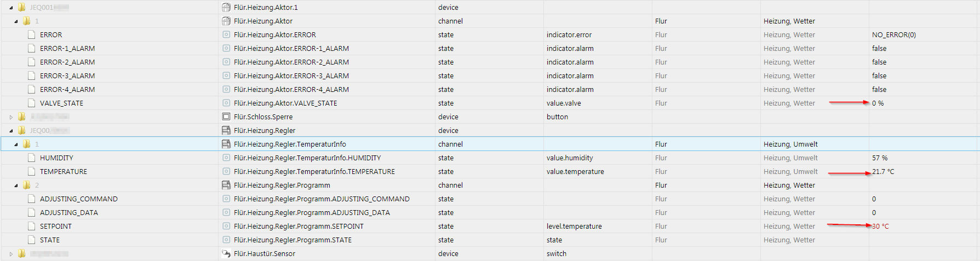
Task: Collapse the top JEQ001 device node
Action: (11, 8)
